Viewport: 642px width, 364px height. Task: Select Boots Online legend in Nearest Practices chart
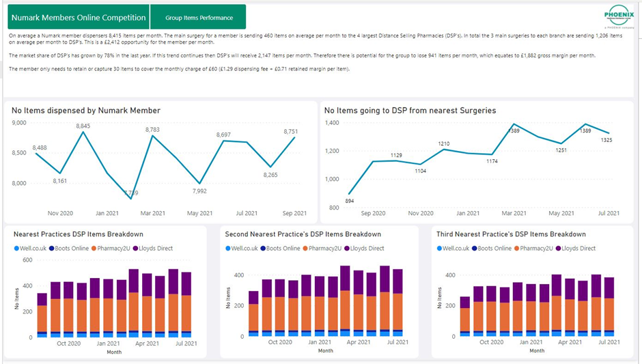point(69,248)
